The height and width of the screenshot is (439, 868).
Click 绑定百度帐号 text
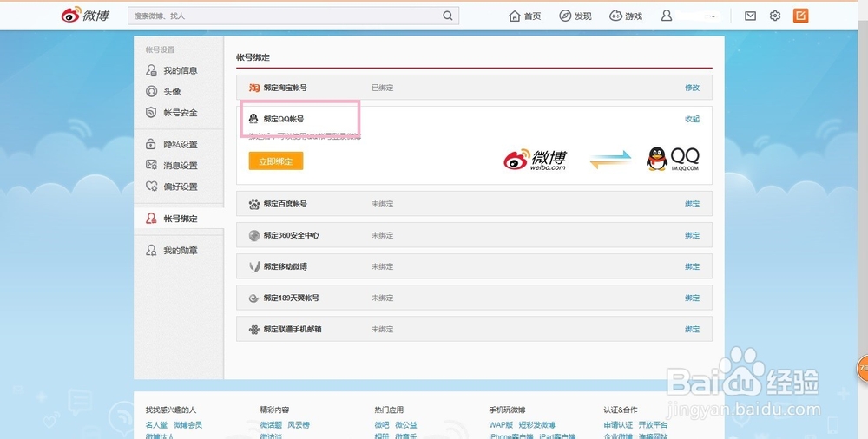click(285, 204)
